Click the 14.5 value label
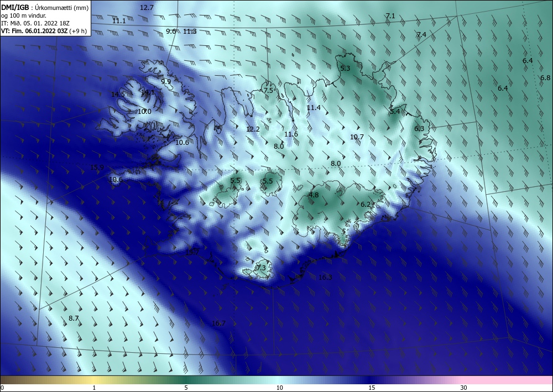Screen dimensions: 553x392 point(118,95)
